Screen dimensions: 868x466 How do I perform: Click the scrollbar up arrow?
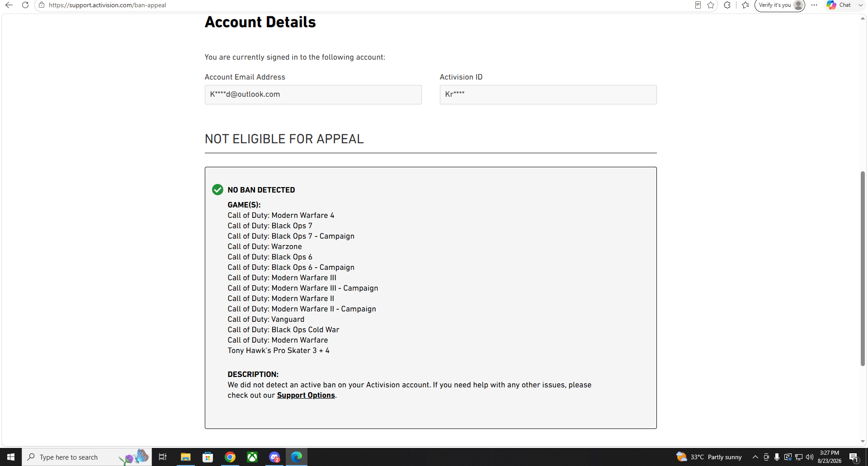(x=863, y=19)
